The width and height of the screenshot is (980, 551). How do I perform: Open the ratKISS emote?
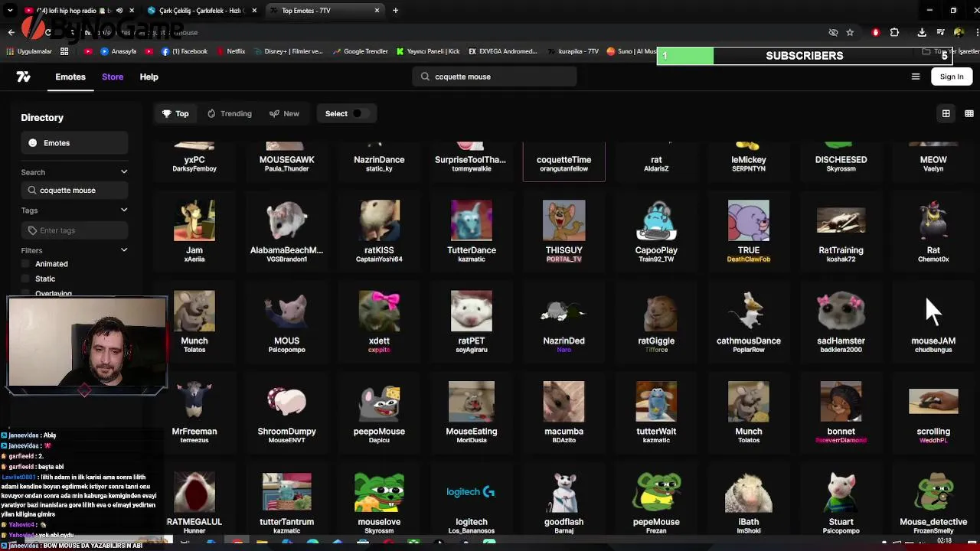(x=379, y=230)
